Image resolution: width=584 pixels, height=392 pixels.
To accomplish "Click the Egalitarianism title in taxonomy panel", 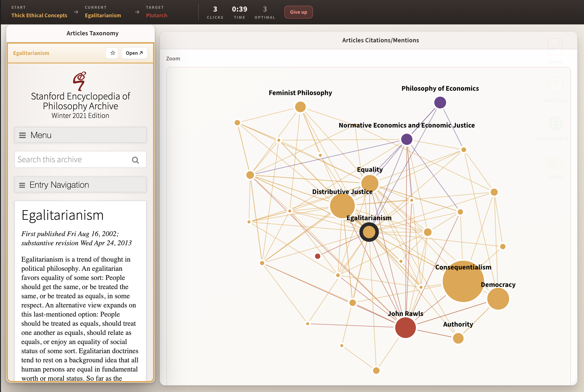I will pos(31,53).
